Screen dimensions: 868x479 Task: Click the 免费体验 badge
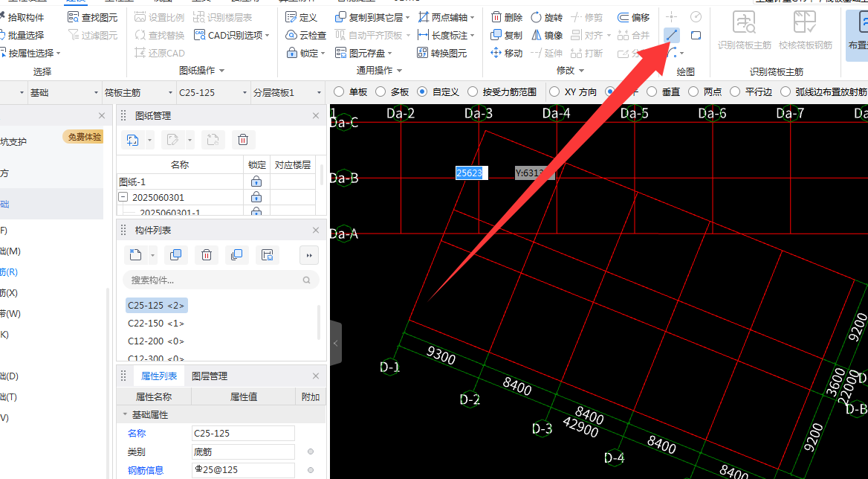(x=83, y=137)
